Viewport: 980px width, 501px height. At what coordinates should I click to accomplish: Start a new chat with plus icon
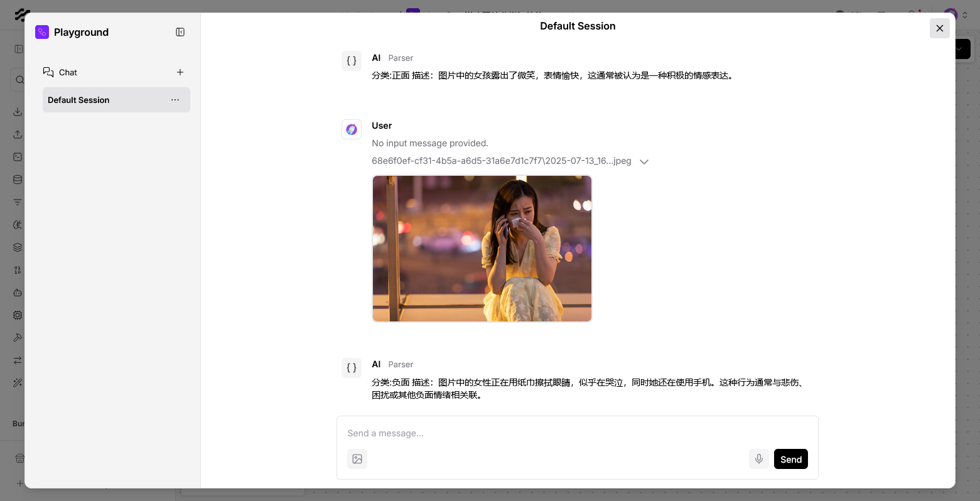coord(180,72)
